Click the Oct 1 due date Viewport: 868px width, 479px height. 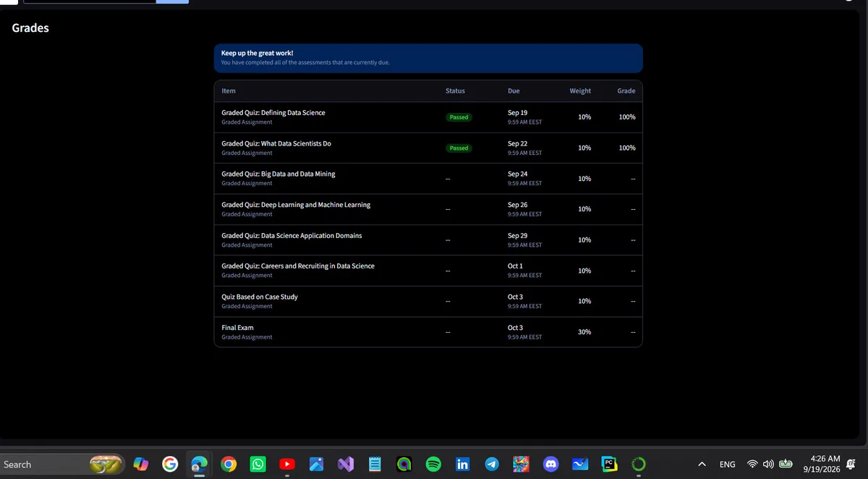[x=515, y=266]
